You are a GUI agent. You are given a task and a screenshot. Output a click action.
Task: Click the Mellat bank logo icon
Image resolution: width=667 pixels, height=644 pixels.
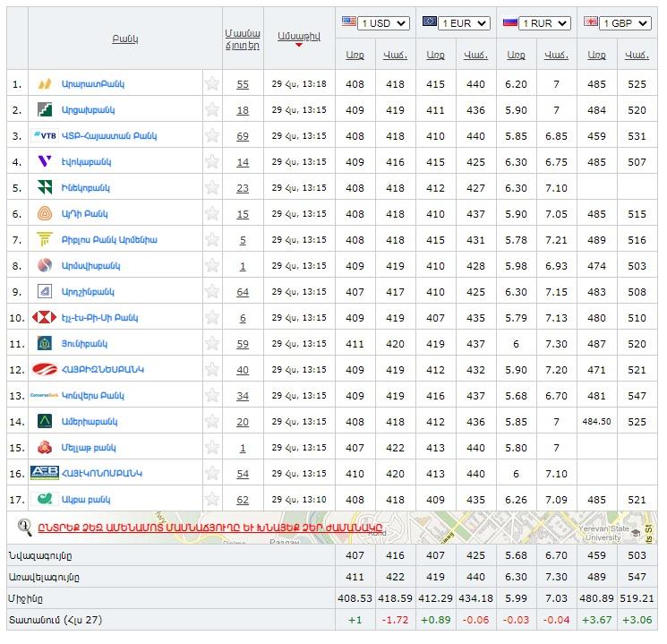coord(44,448)
